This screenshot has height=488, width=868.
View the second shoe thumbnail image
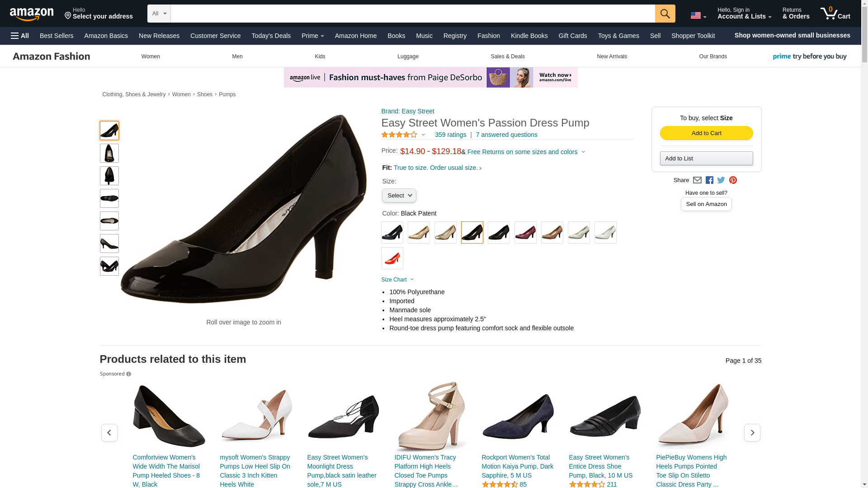coord(109,153)
